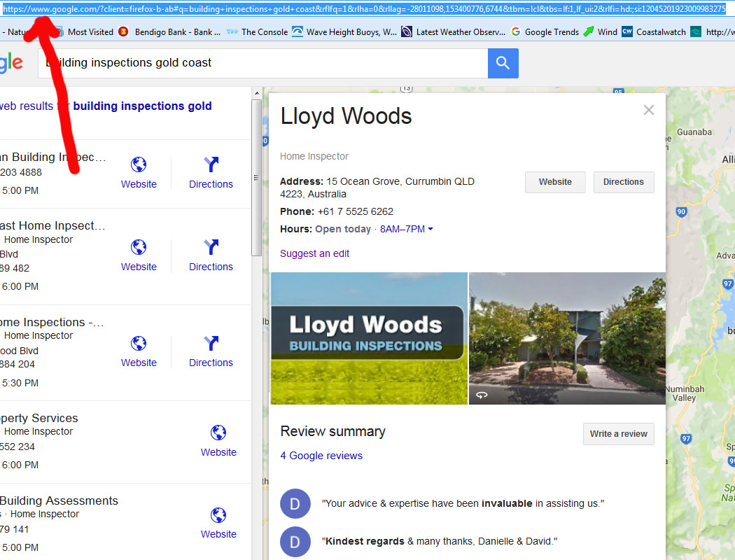The height and width of the screenshot is (560, 735).
Task: Open Website globe for Home Inspections listing
Action: (139, 351)
